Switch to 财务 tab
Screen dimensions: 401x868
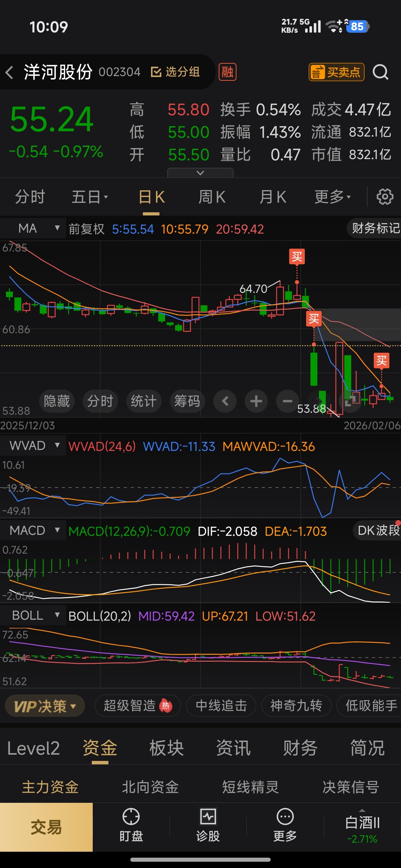pyautogui.click(x=300, y=748)
